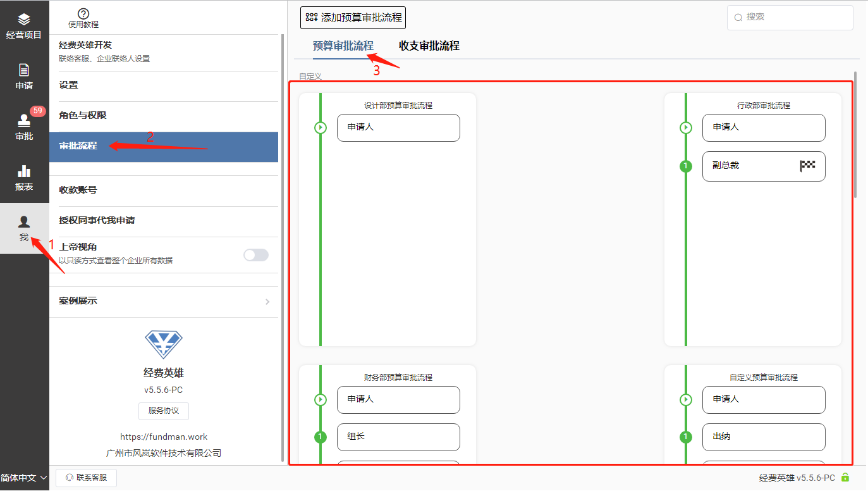Open the 经营项目 sidebar section
The width and height of the screenshot is (868, 491).
tap(24, 26)
